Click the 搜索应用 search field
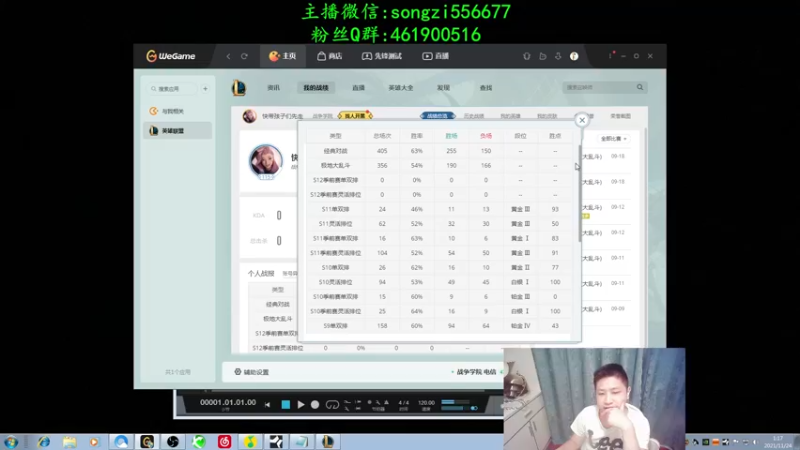 click(x=172, y=89)
